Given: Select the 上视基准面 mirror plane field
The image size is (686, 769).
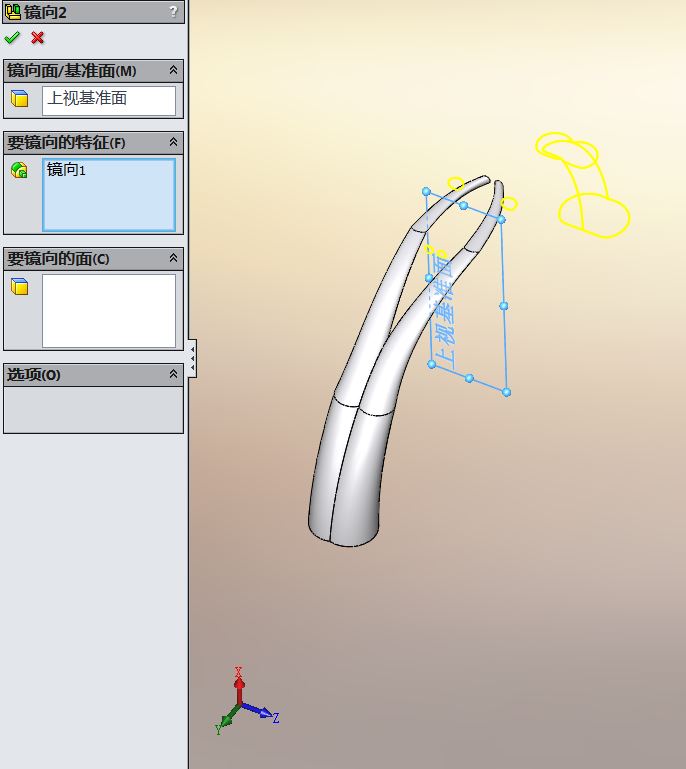Looking at the screenshot, I should pyautogui.click(x=109, y=99).
